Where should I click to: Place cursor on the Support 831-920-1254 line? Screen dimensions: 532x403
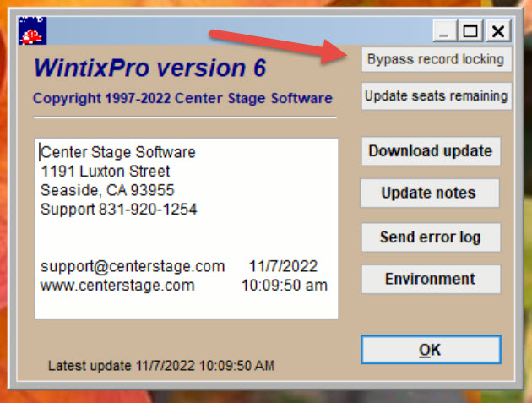tap(119, 210)
